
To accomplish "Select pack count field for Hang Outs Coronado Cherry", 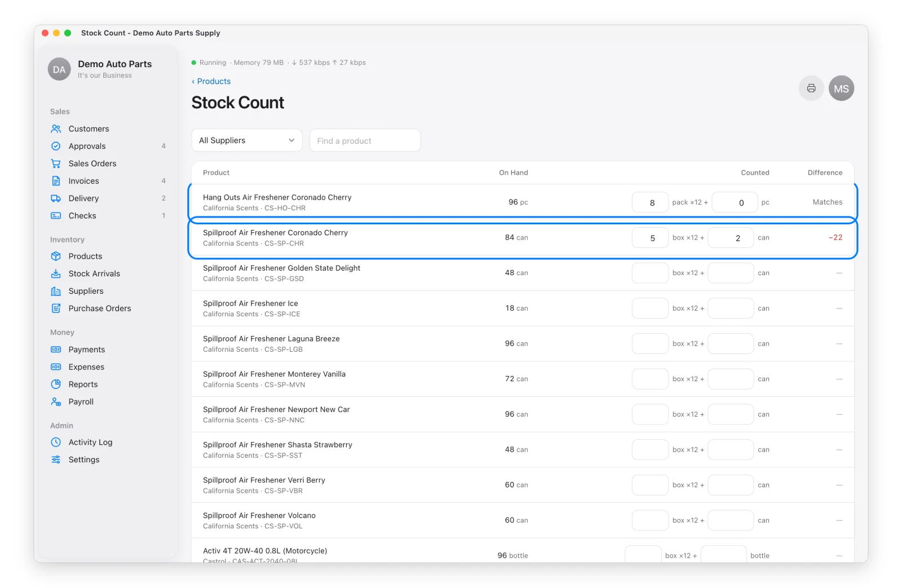I will tap(650, 202).
